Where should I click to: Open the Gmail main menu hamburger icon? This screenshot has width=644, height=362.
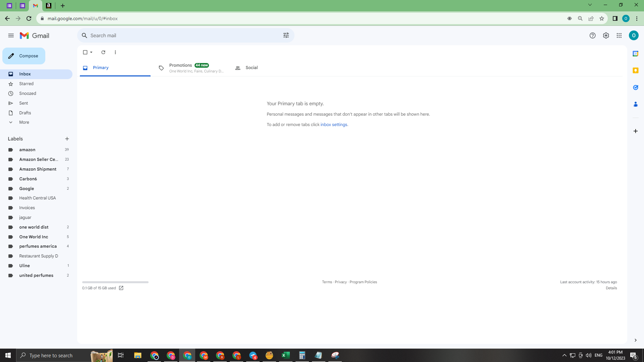pyautogui.click(x=11, y=36)
